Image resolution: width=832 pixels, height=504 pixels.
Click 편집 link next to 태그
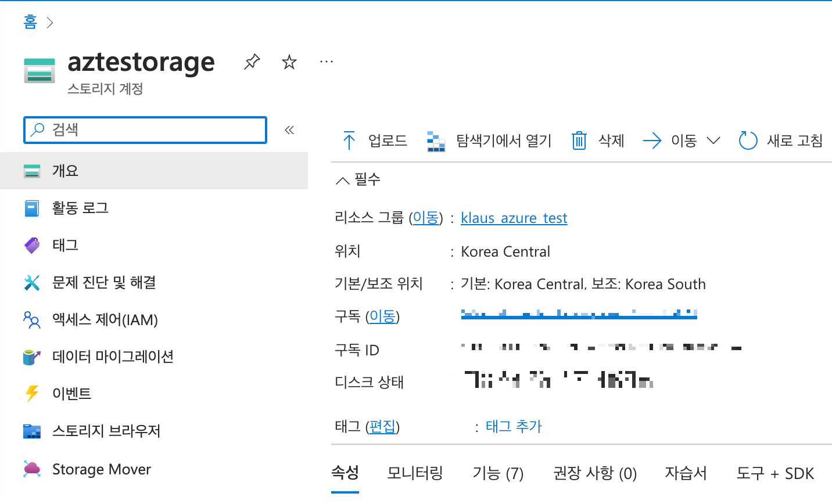click(x=383, y=427)
